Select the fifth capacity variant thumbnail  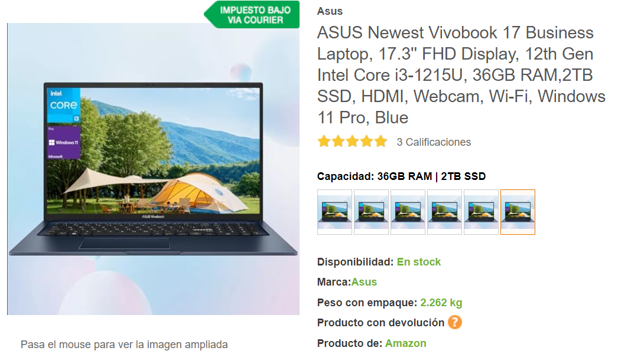481,212
